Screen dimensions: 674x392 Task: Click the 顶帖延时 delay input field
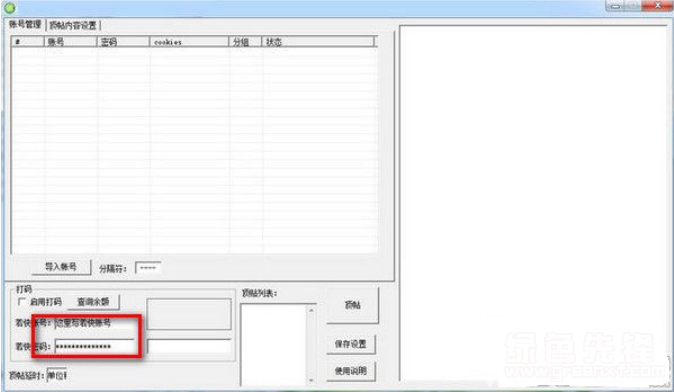(x=57, y=375)
